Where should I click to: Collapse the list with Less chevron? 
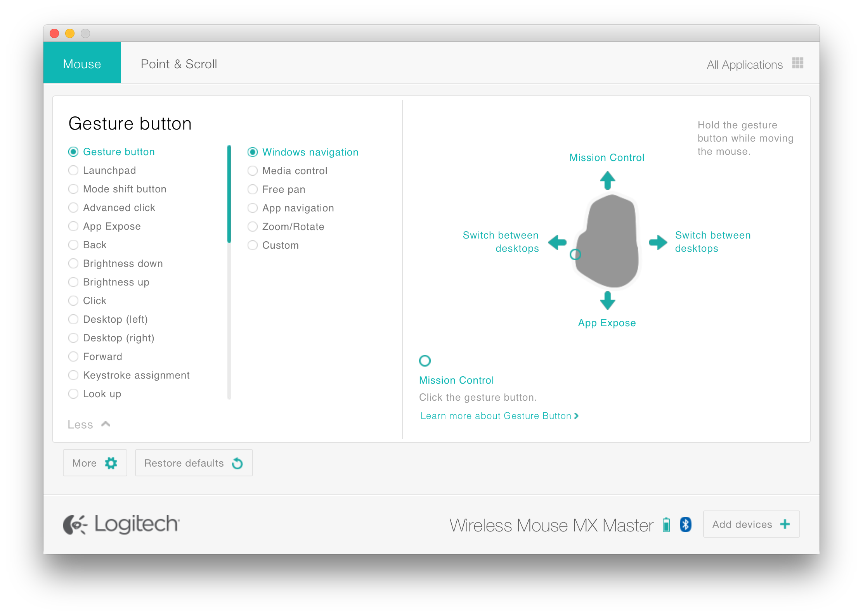coord(106,424)
